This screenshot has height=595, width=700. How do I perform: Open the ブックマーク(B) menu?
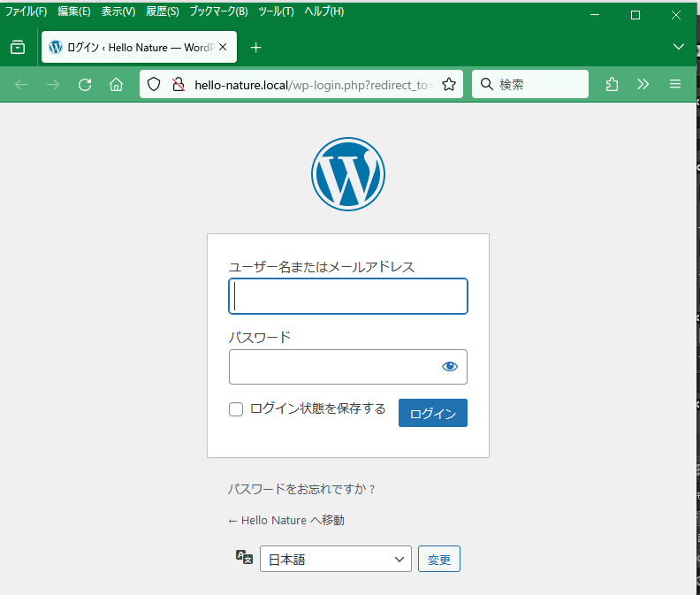coord(218,11)
